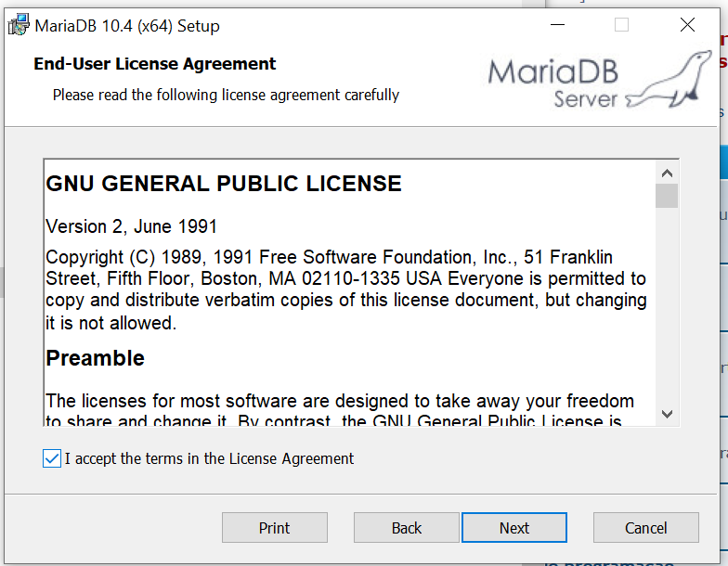Click the "I accept the terms" label
Screen dimensions: 728x566
209,458
